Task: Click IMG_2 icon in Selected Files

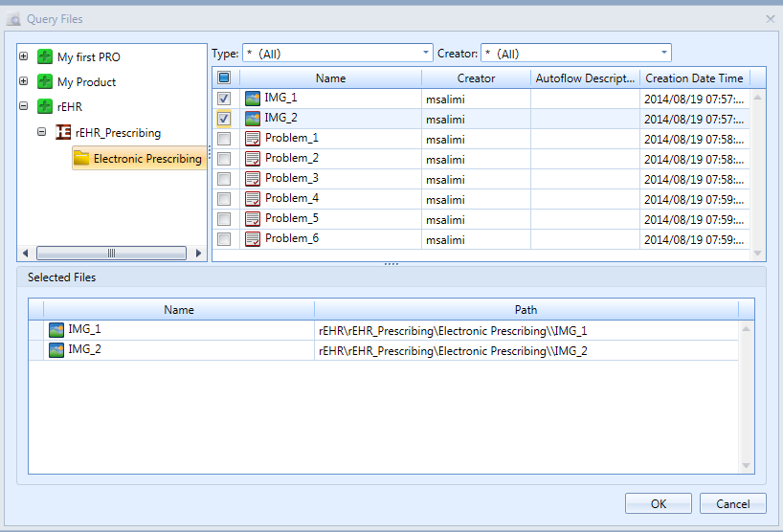Action: 56,350
